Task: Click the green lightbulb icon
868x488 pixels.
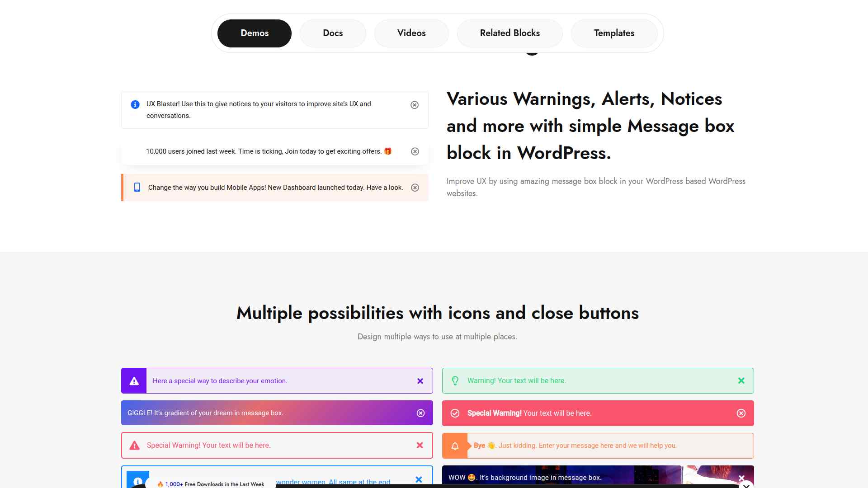Action: (455, 380)
